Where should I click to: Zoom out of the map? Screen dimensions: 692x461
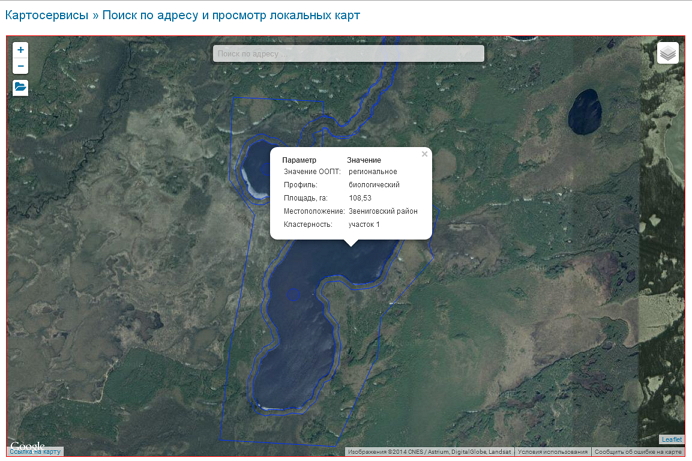point(20,66)
